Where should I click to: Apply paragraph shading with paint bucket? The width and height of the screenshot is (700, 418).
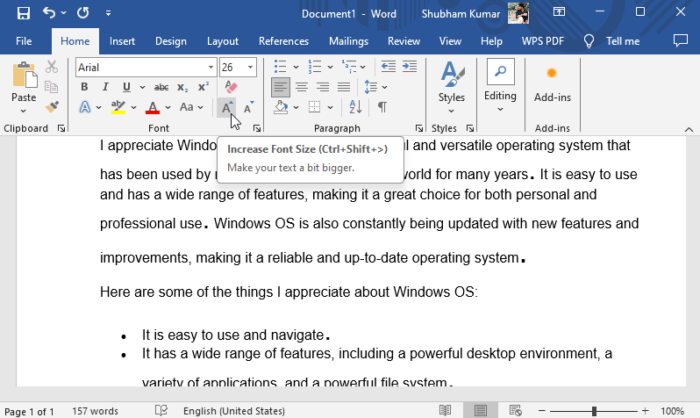point(280,107)
